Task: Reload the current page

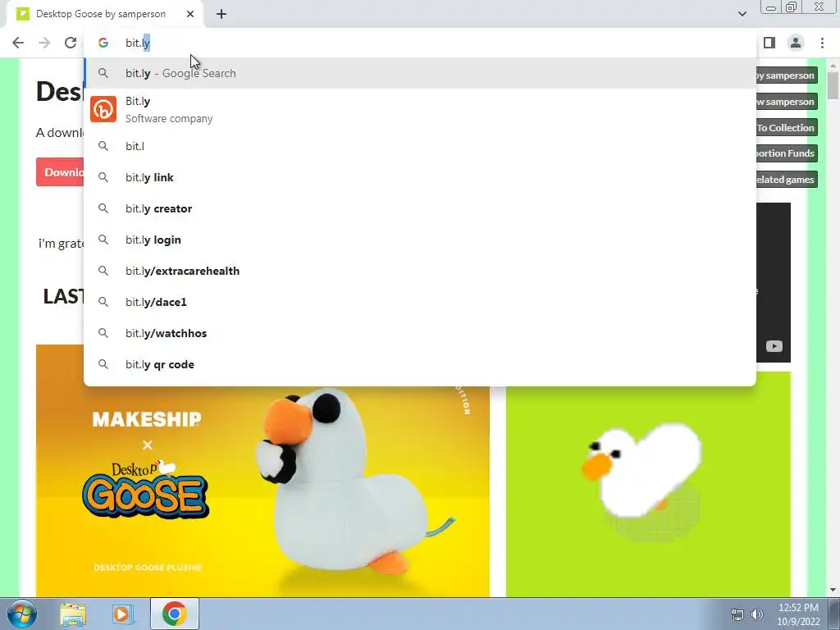Action: (x=71, y=43)
